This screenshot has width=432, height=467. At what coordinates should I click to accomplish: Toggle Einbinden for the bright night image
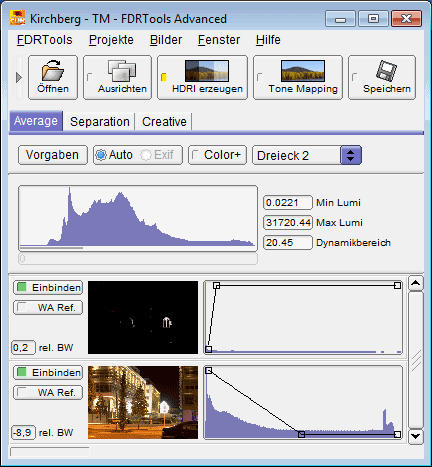(48, 372)
